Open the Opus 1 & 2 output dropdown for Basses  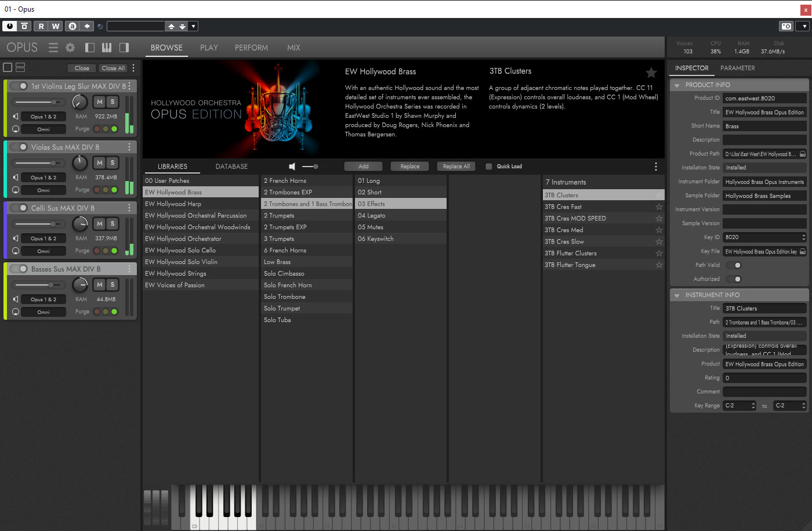[x=43, y=299]
